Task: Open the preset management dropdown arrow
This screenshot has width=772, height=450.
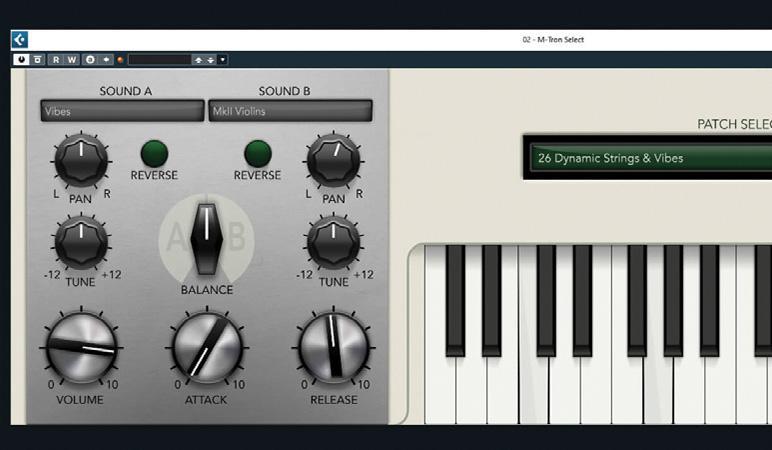Action: (223, 60)
